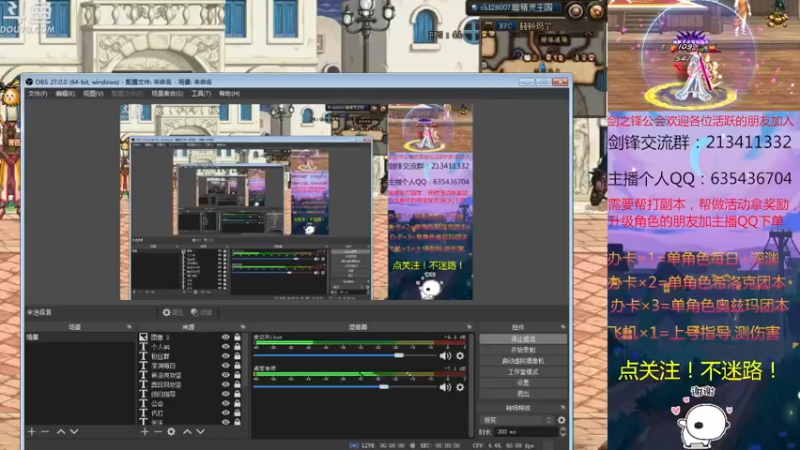Screen dimensions: 800x450
Task: Open the 文件(F) menu
Action: (37, 94)
